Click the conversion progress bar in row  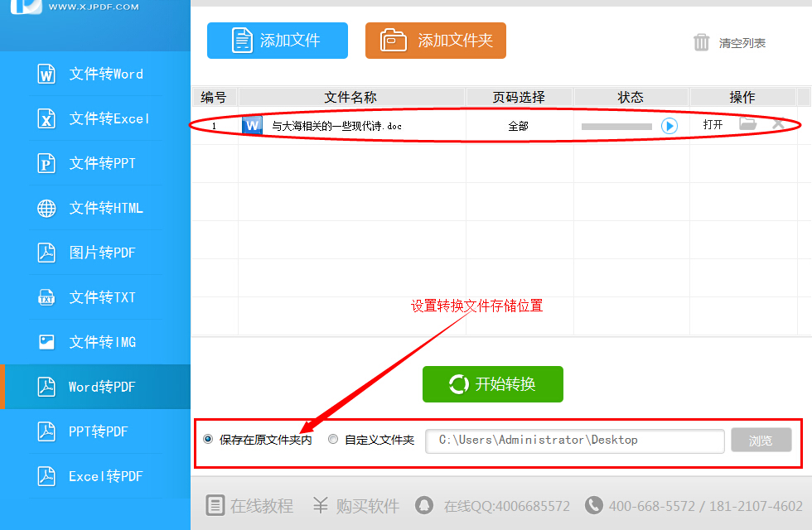[616, 127]
